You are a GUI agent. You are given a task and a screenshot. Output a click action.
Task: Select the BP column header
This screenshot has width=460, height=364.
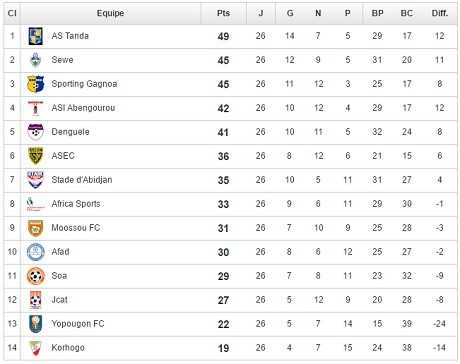tap(377, 13)
